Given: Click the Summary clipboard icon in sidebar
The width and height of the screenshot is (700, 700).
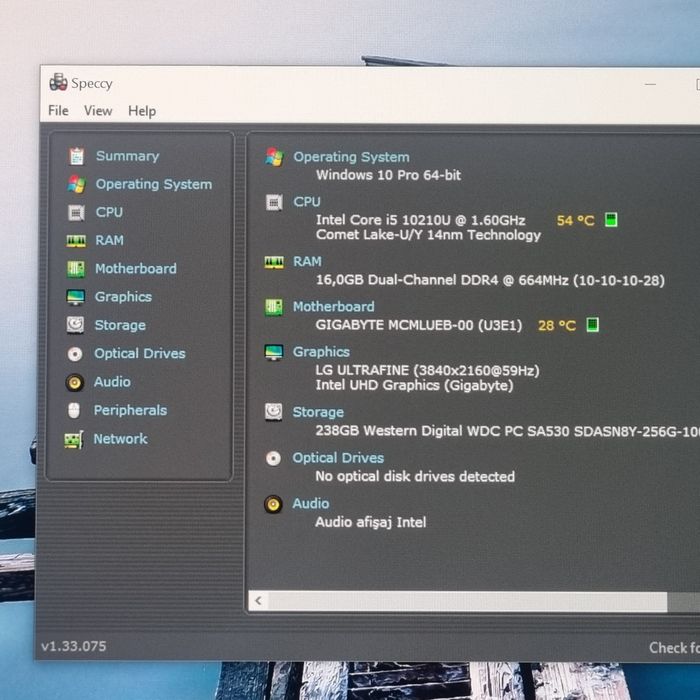Looking at the screenshot, I should point(76,156).
